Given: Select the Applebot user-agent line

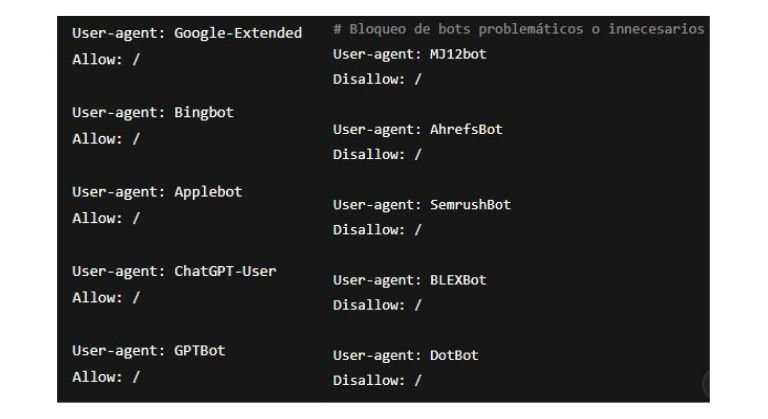Looking at the screenshot, I should point(156,191).
